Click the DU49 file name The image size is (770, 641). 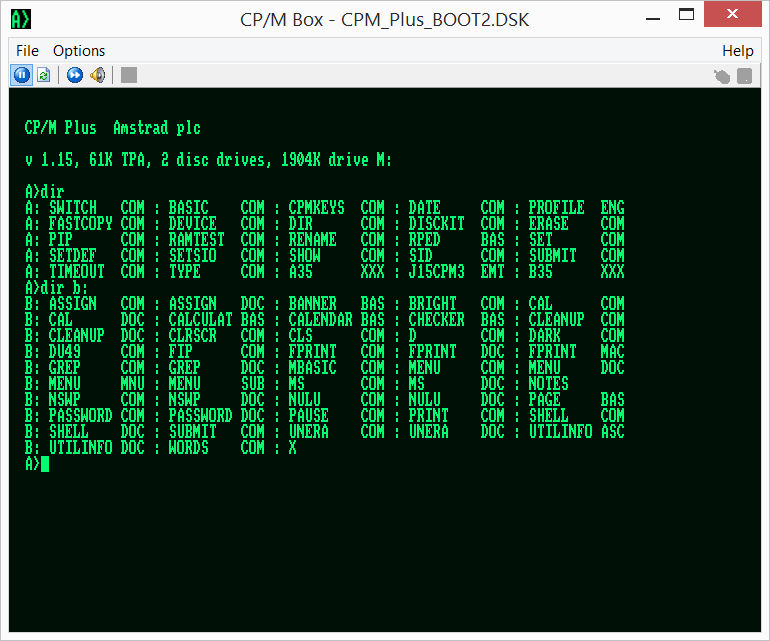click(64, 351)
